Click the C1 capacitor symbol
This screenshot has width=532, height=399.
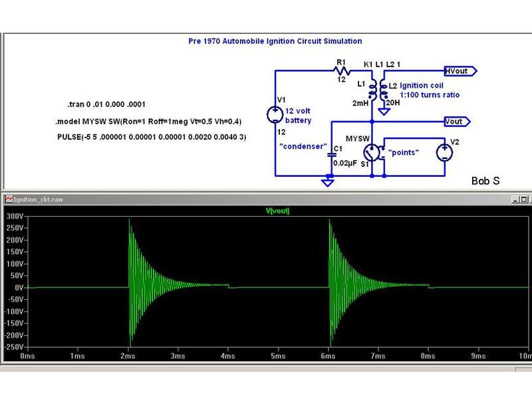331,155
